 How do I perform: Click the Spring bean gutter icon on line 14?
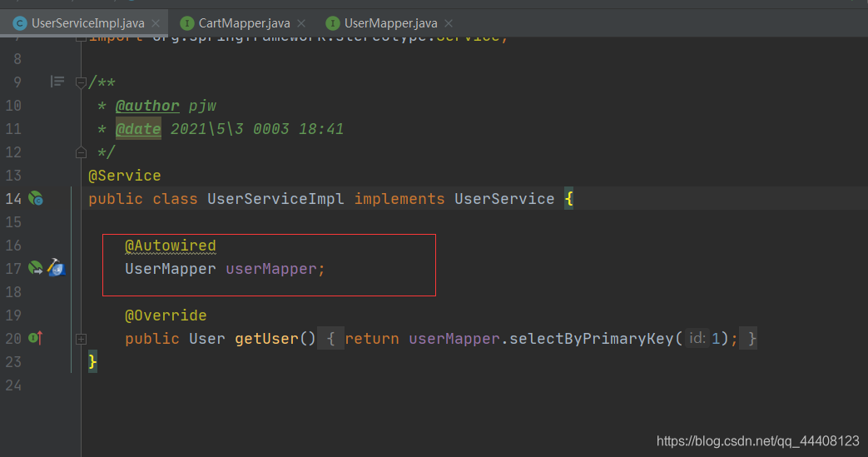click(36, 198)
